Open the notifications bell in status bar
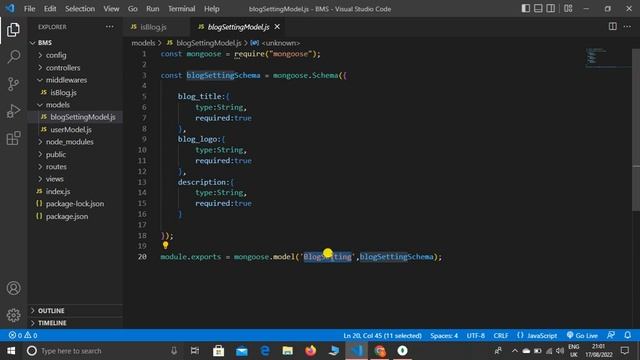Viewport: 640px width, 360px height. pyautogui.click(x=628, y=336)
